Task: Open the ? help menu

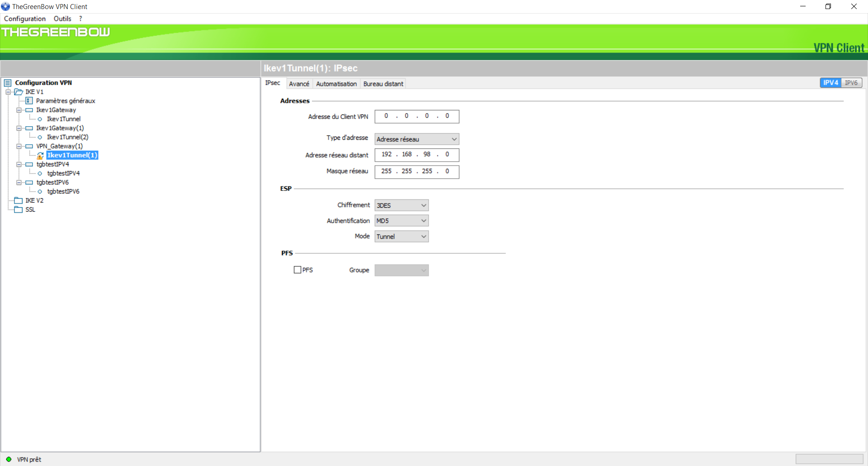Action: (80, 19)
